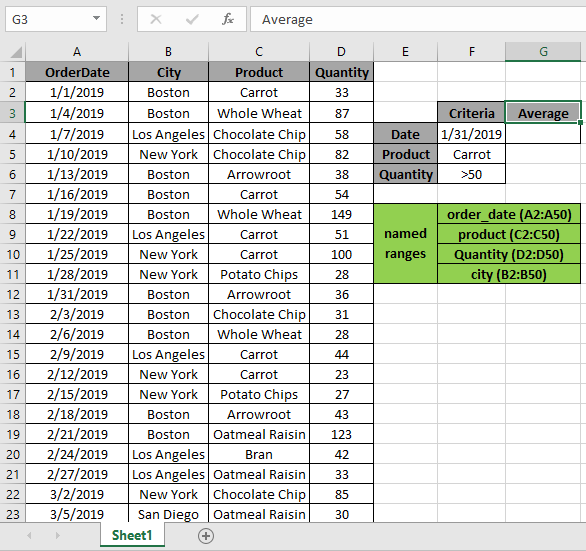
Task: Click the Select All corner triangle
Action: click(x=16, y=52)
